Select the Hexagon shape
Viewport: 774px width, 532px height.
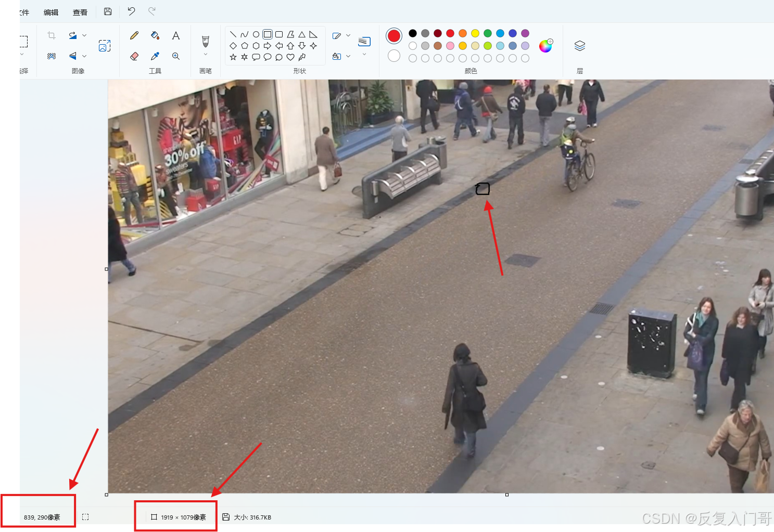coord(256,46)
